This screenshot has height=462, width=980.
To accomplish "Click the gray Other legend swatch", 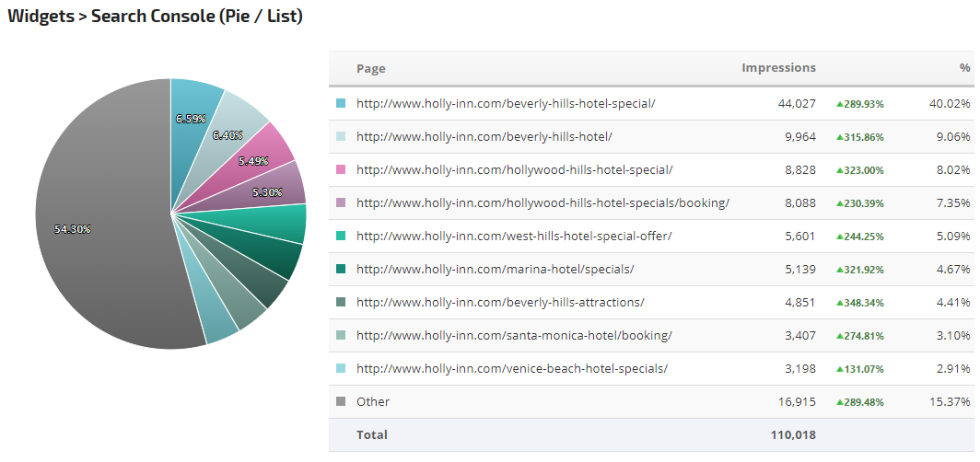I will coord(341,401).
